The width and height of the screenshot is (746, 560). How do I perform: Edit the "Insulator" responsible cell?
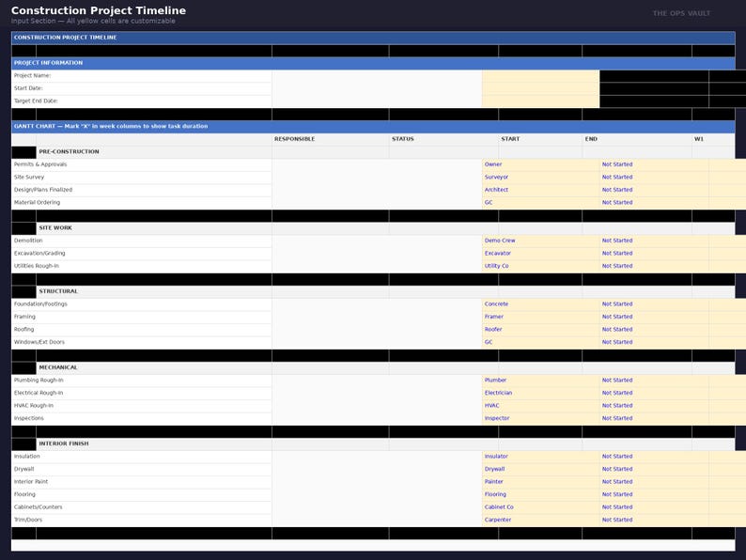pos(540,457)
